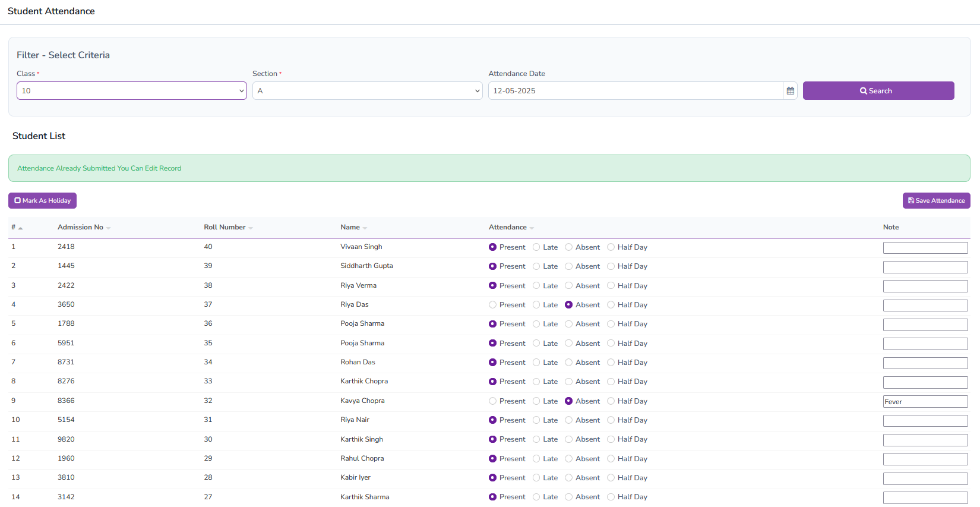
Task: Click the # column sort arrow
Action: [20, 228]
